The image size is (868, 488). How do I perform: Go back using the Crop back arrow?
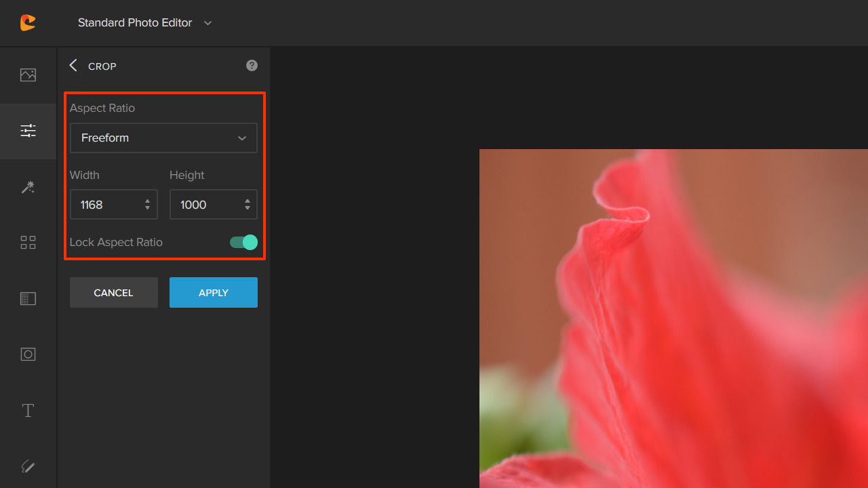pos(73,66)
